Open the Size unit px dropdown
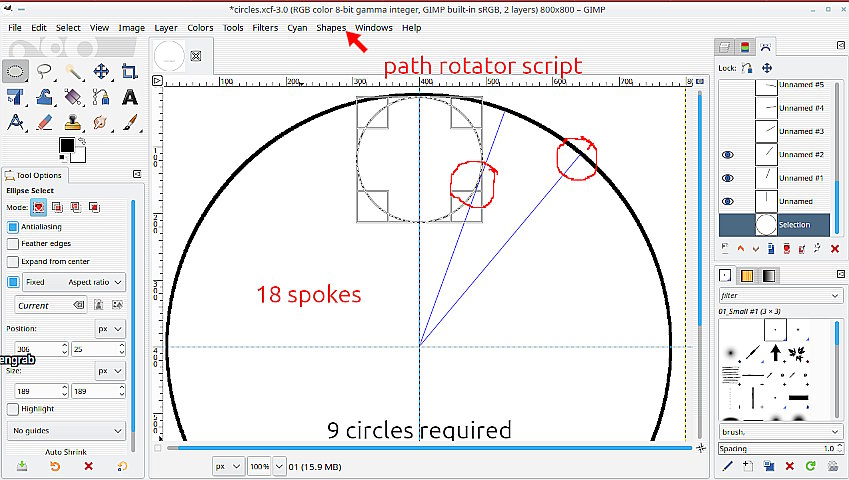The image size is (849, 480). pos(110,371)
